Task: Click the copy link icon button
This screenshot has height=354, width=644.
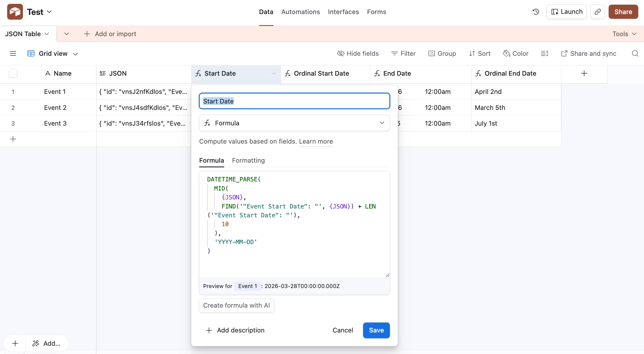Action: point(598,12)
